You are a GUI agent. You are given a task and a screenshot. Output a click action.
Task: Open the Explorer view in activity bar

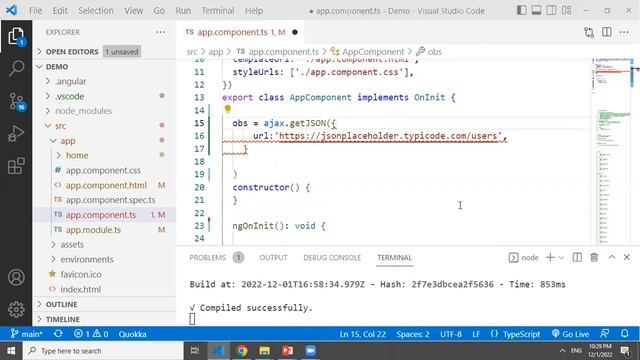point(16,37)
